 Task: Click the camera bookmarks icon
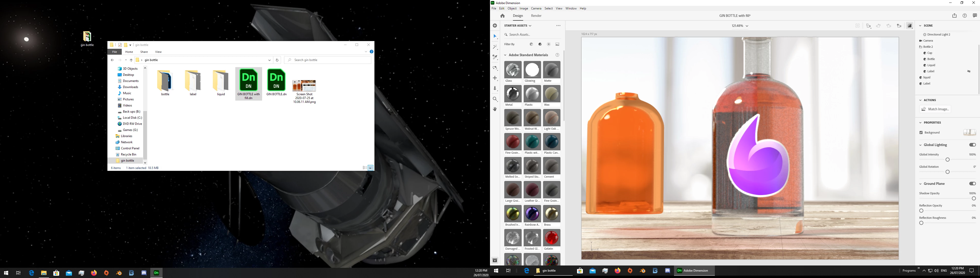(899, 26)
